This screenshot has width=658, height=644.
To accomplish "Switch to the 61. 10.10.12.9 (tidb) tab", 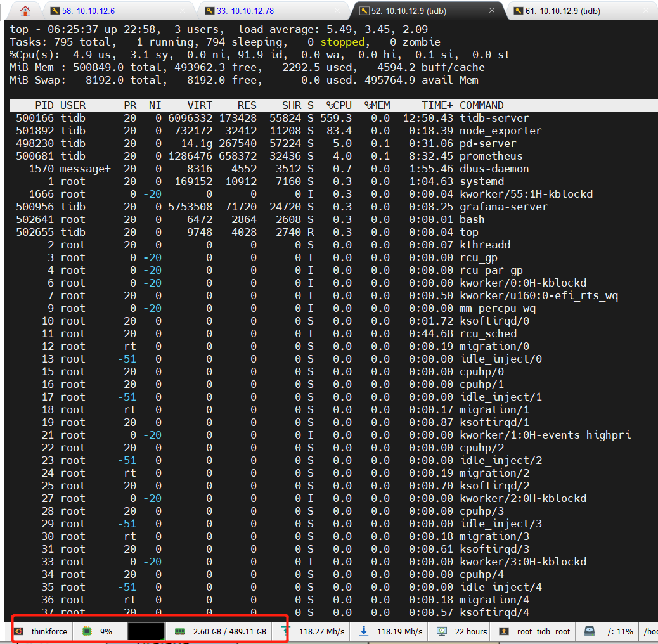I will point(563,11).
